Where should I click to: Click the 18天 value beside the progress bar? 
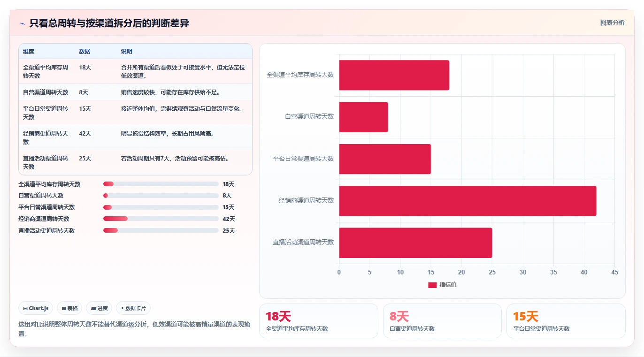click(229, 184)
